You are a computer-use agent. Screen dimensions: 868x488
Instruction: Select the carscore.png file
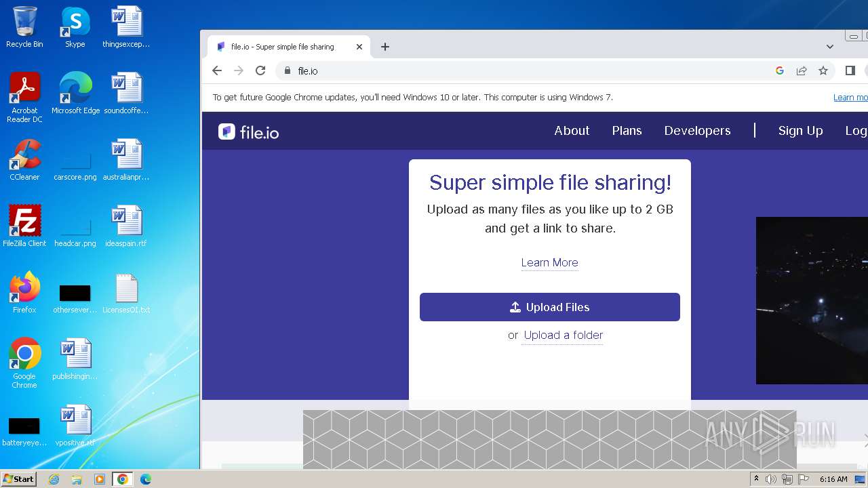(75, 167)
